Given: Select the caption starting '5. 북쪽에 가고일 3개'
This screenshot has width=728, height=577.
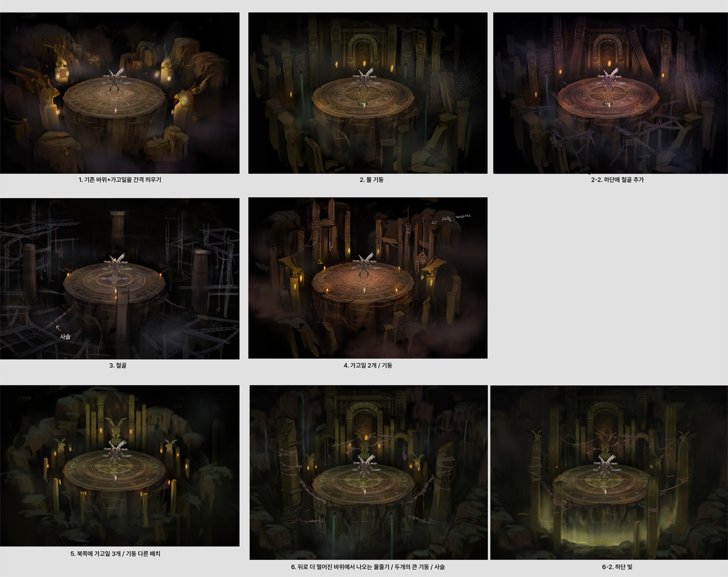Looking at the screenshot, I should [x=115, y=554].
